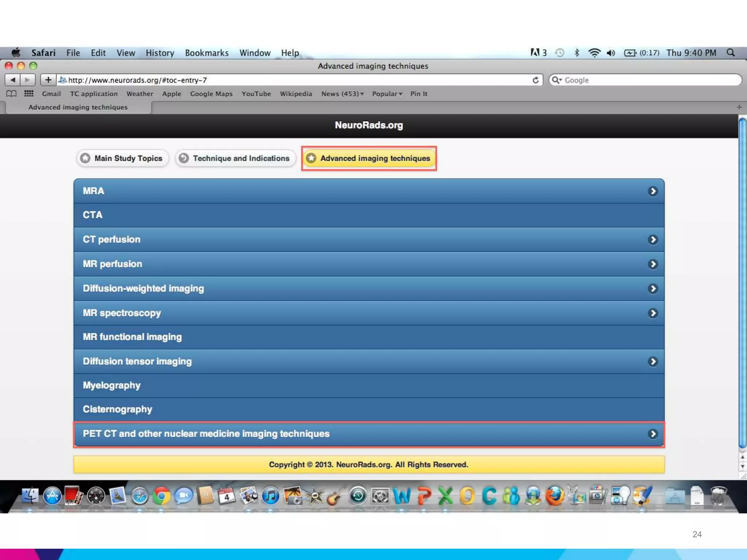This screenshot has width=747, height=560.
Task: Open the Bookmarks menu
Action: pyautogui.click(x=206, y=53)
